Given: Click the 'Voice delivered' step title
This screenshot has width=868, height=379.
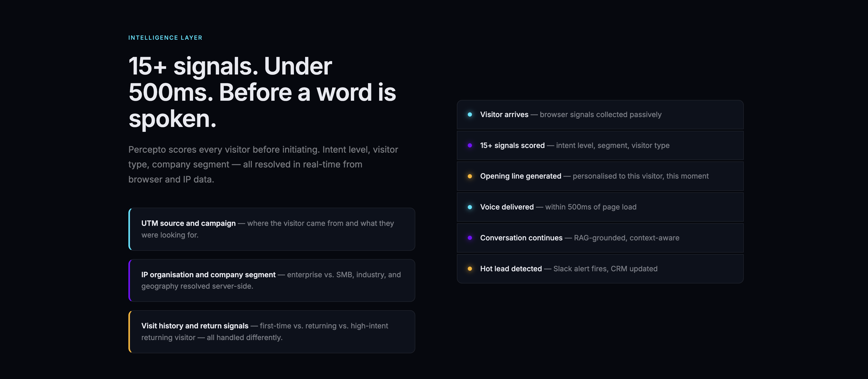Looking at the screenshot, I should click(507, 207).
